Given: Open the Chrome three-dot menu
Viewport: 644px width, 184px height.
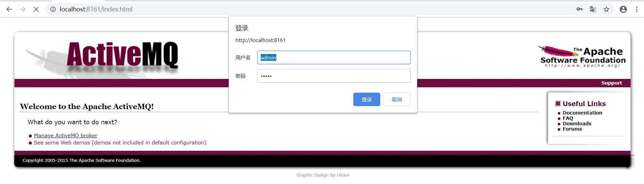Looking at the screenshot, I should [637, 9].
